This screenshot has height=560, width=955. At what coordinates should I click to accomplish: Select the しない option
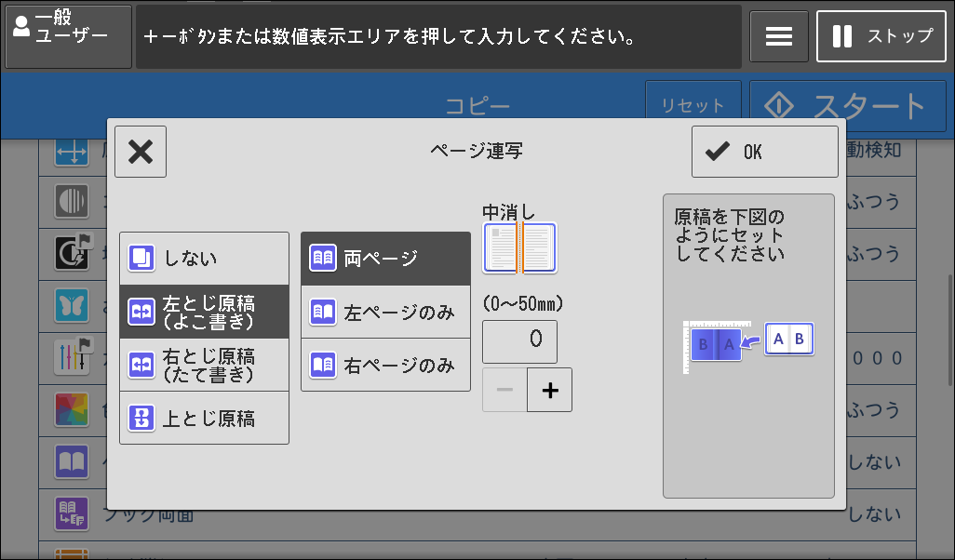click(x=204, y=258)
